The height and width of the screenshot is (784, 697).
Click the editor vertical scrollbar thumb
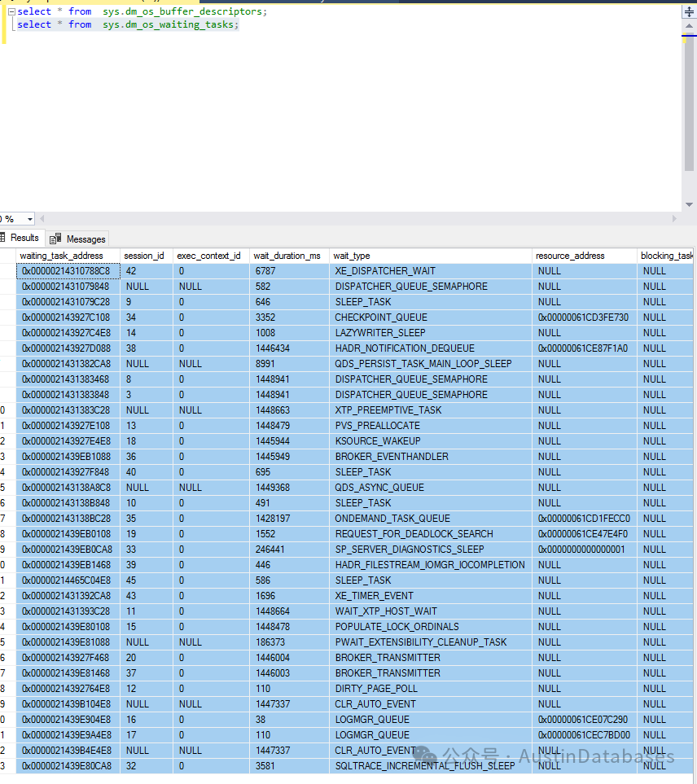point(689,103)
